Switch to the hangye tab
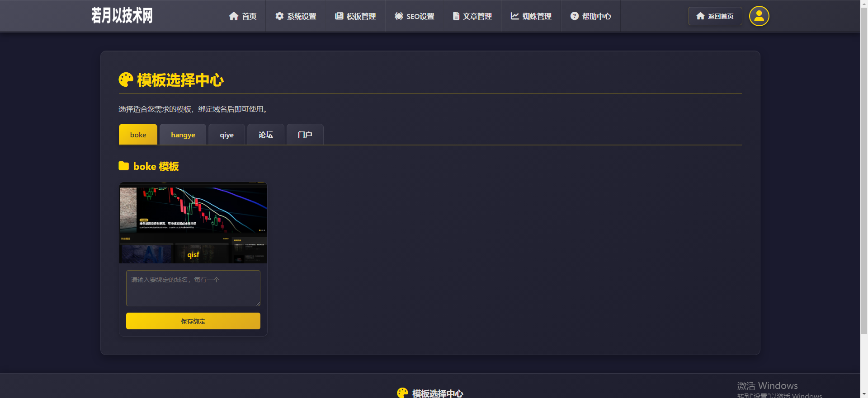 pyautogui.click(x=183, y=135)
